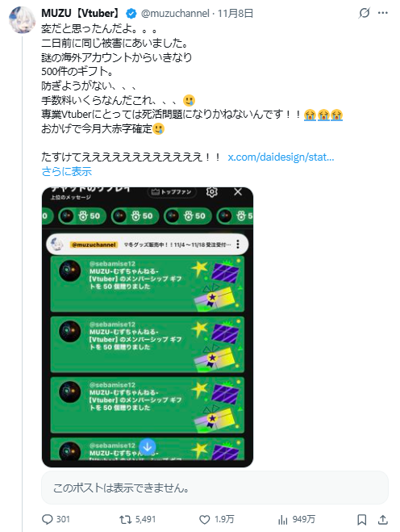Open the Grok explain icon beside the date
400x532 pixels.
[x=364, y=13]
